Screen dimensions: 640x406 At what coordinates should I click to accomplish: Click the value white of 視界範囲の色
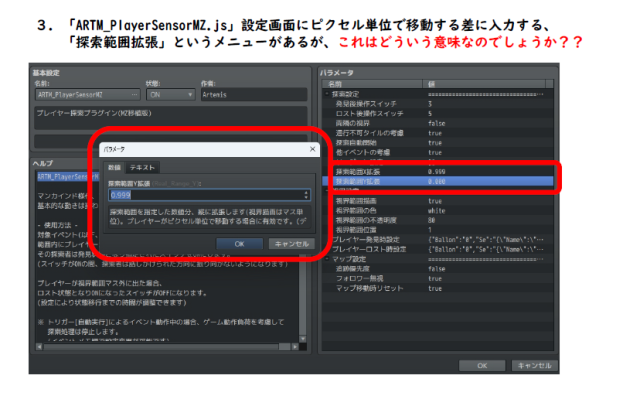[x=436, y=211]
